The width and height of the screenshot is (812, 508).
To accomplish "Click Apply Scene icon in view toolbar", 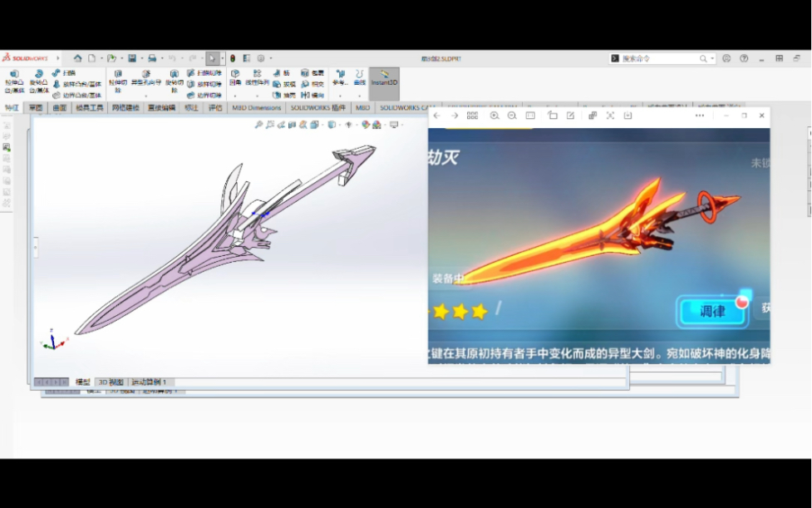I will click(376, 125).
